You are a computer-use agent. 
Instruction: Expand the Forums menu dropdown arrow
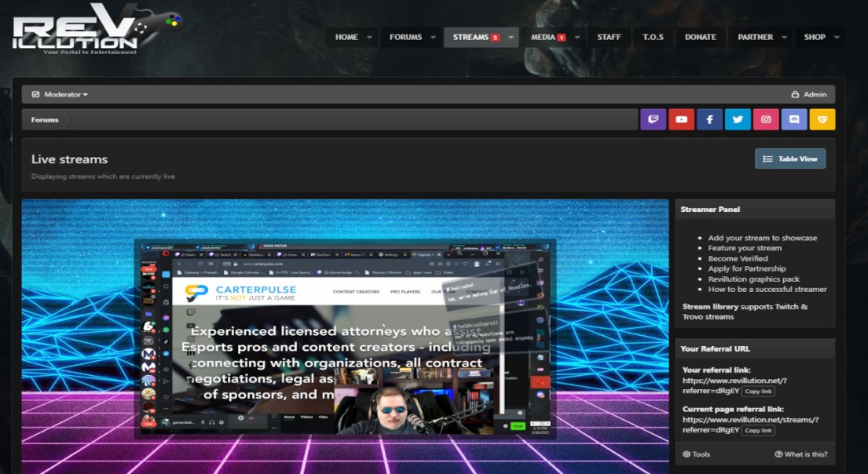tap(433, 38)
